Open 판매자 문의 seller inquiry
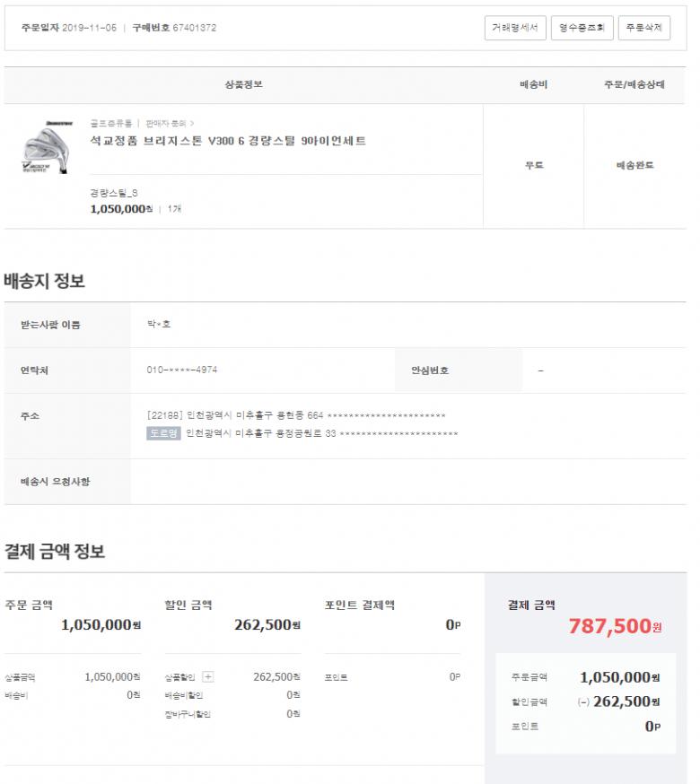Image resolution: width=700 pixels, height=784 pixels. (169, 123)
